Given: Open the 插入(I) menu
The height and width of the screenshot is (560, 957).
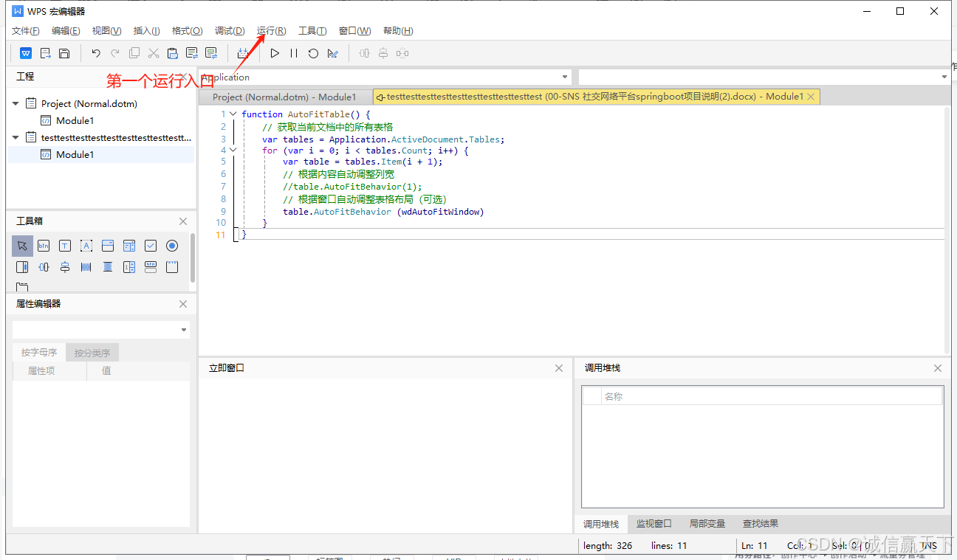Looking at the screenshot, I should click(x=146, y=30).
